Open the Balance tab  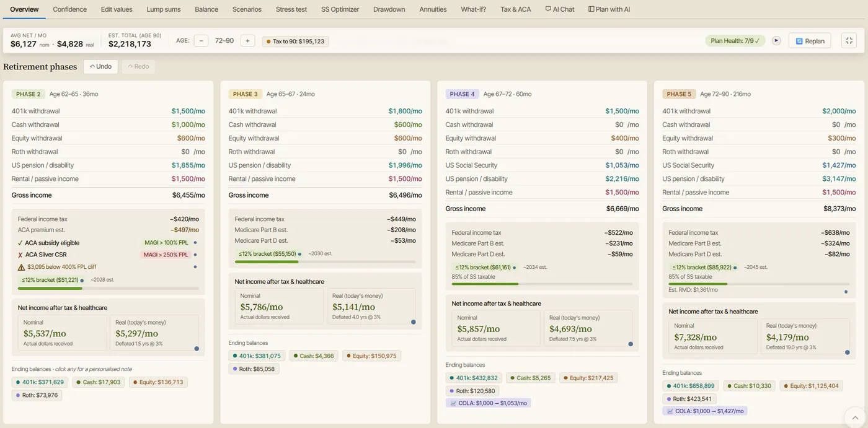click(x=206, y=9)
